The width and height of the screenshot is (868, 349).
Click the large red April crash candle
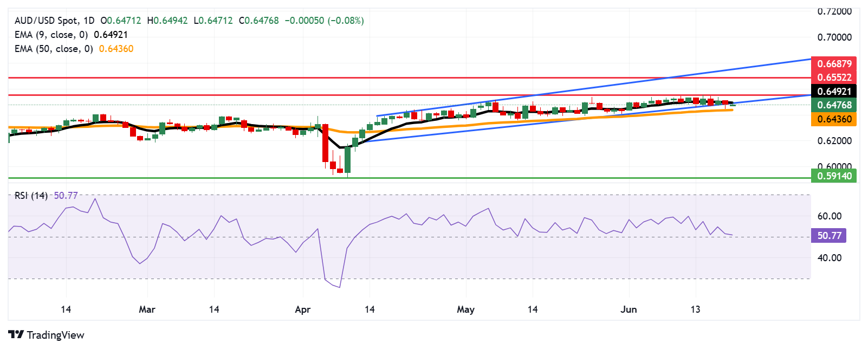click(325, 143)
